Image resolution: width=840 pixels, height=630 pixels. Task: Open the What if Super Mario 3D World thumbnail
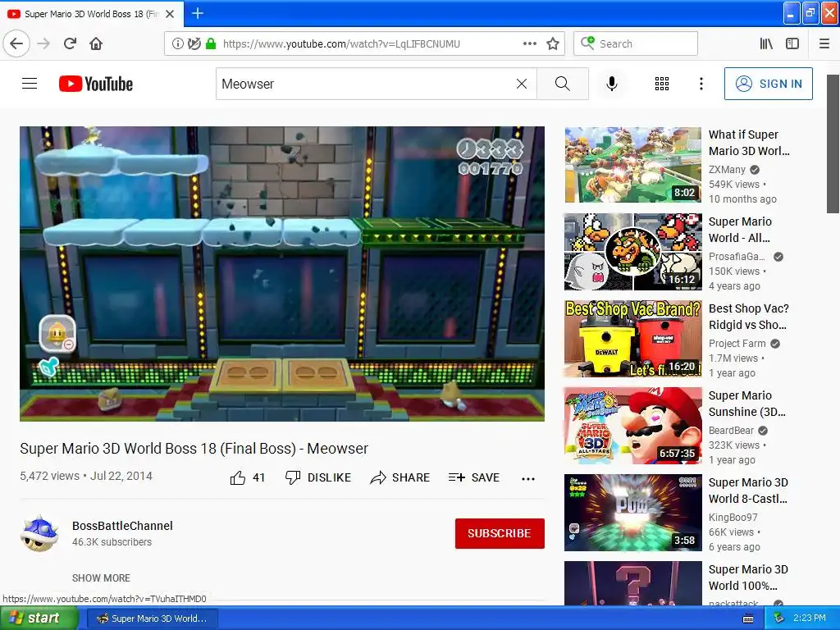pyautogui.click(x=632, y=164)
